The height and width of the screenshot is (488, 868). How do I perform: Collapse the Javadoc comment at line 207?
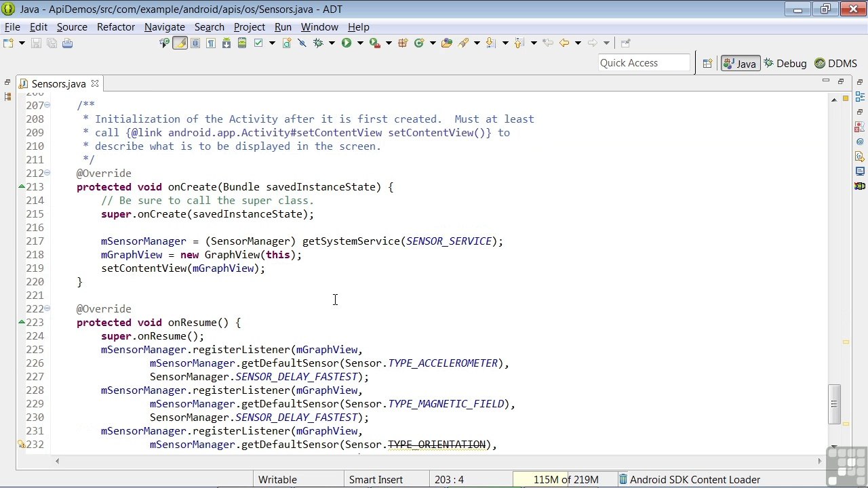tap(47, 105)
